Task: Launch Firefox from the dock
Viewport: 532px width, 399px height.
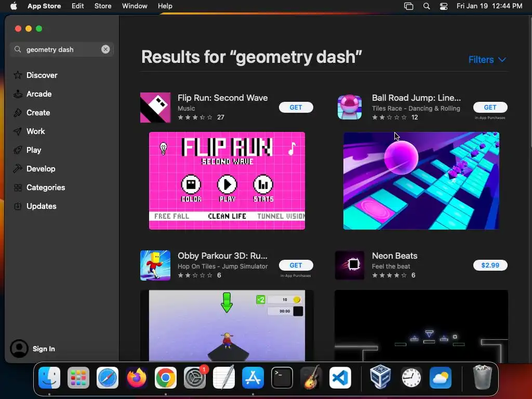Action: (x=137, y=378)
